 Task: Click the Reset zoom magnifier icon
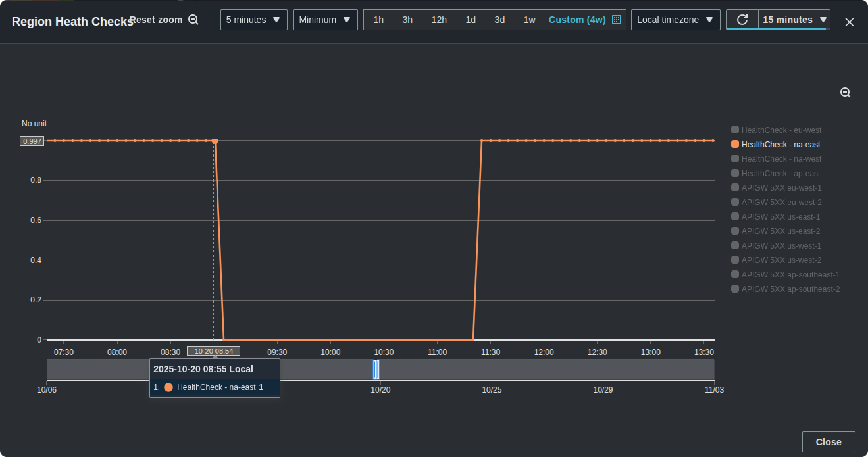coord(193,20)
